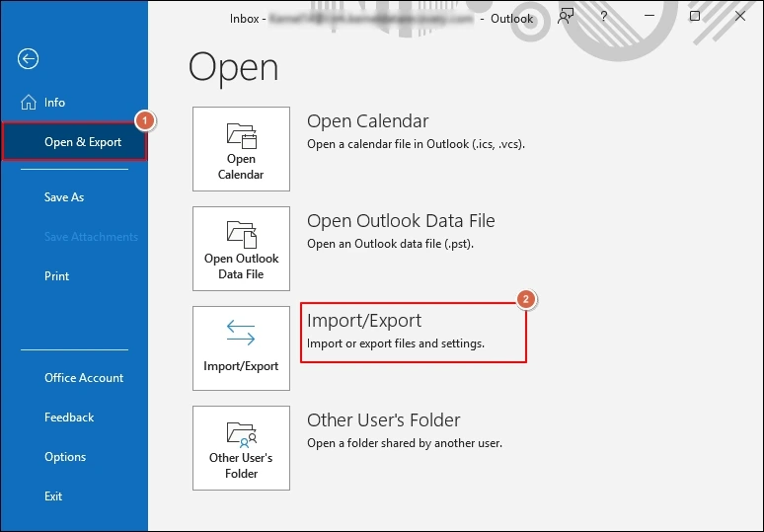Select Open & Export in sidebar
Viewport: 764px width, 532px height.
74,142
